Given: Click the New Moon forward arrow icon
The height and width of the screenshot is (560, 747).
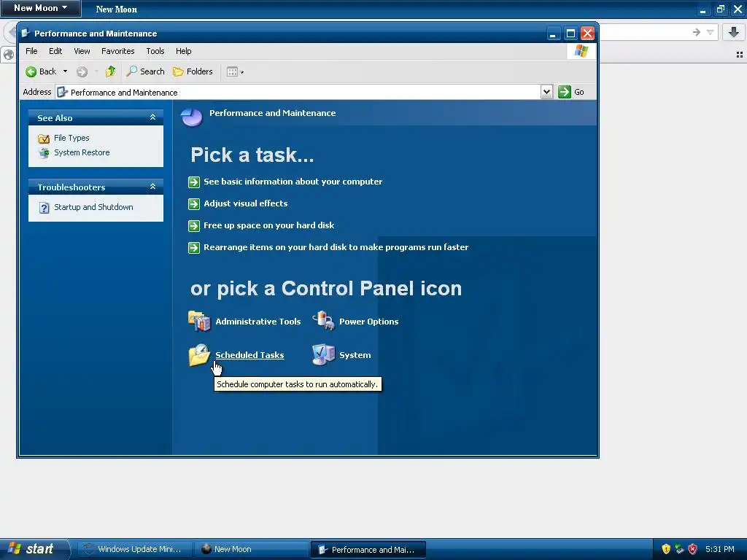Looking at the screenshot, I should (x=697, y=32).
